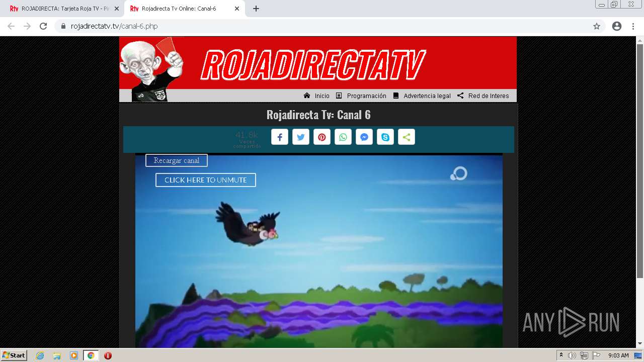644x362 pixels.
Task: Bookmark this page with star icon
Action: (597, 26)
